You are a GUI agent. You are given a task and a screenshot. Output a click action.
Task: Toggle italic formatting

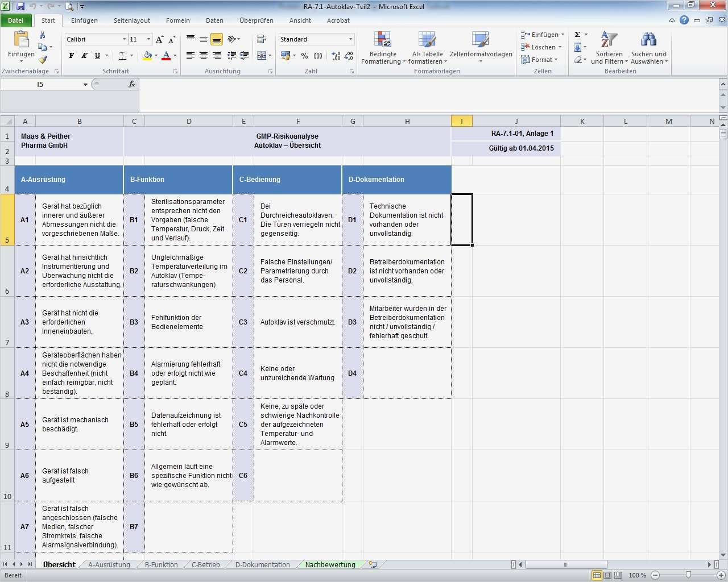click(x=84, y=56)
